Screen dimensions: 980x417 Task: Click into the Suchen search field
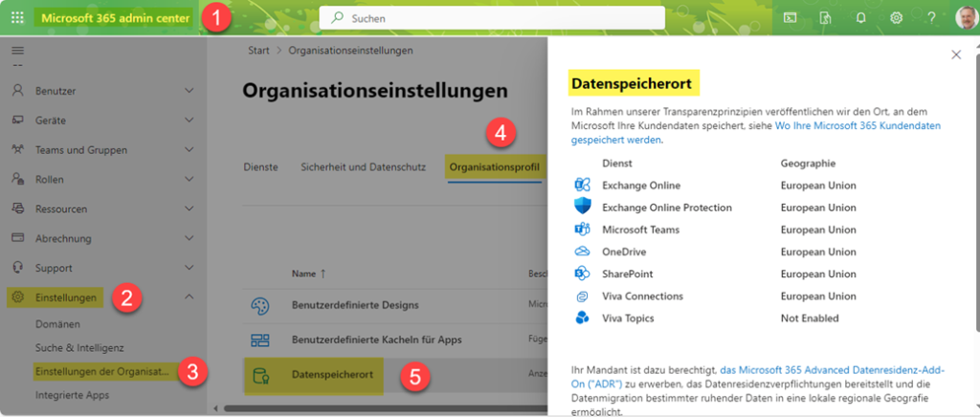point(492,18)
